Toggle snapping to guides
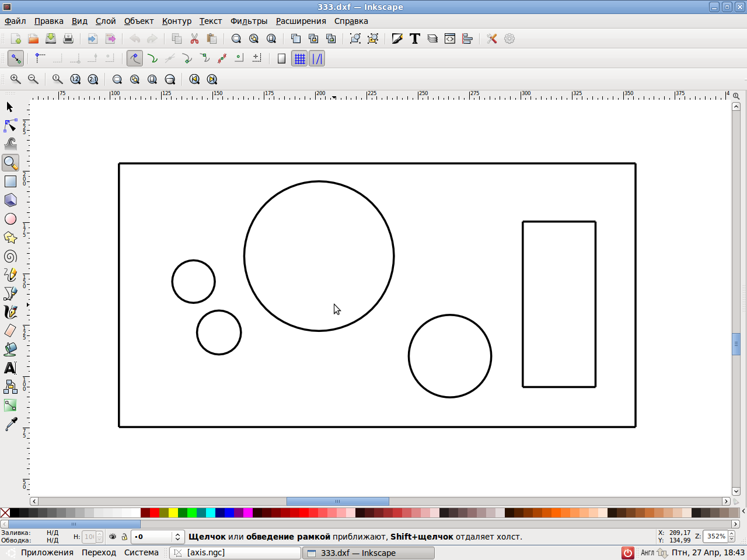The image size is (747, 560). tap(317, 58)
